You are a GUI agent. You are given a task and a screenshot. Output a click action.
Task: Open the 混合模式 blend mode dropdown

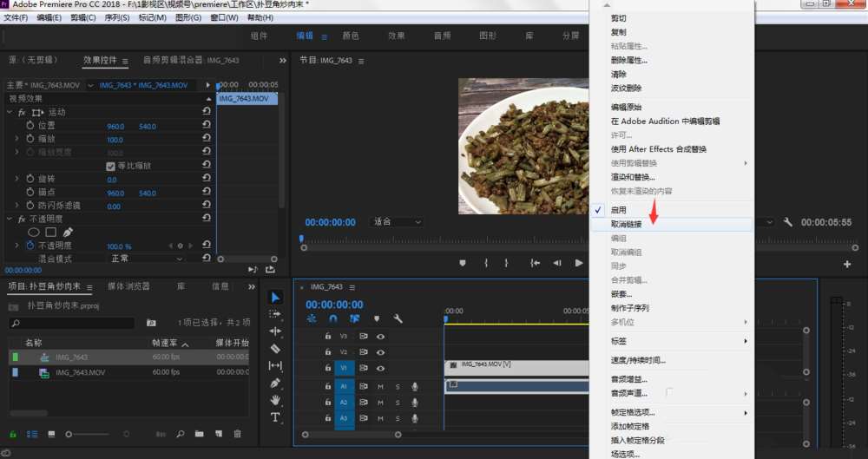pos(146,259)
